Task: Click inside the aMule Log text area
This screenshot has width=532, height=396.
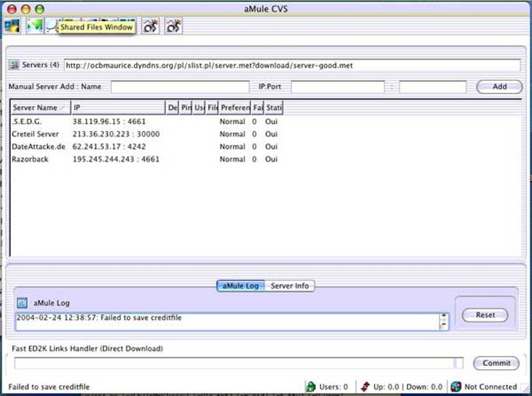Action: coord(227,322)
